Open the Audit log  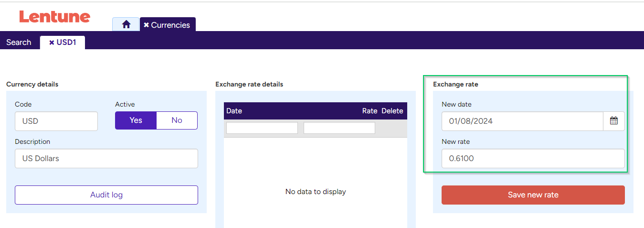point(106,195)
